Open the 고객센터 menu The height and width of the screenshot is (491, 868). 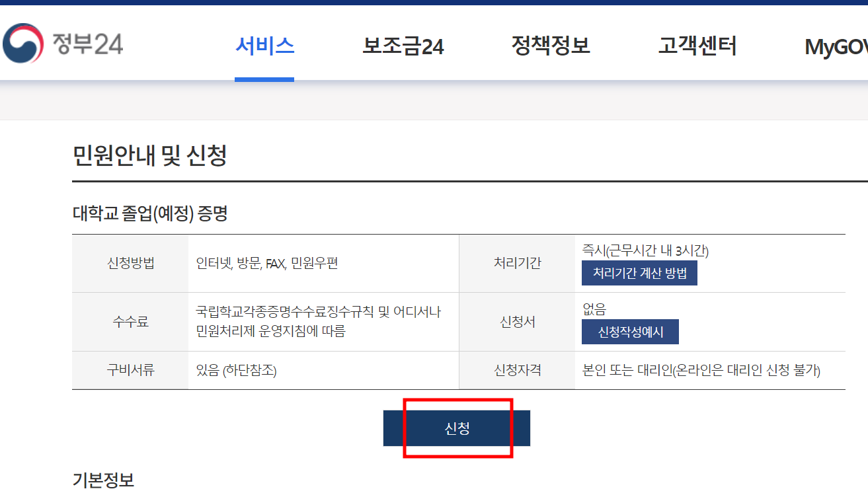(x=697, y=46)
